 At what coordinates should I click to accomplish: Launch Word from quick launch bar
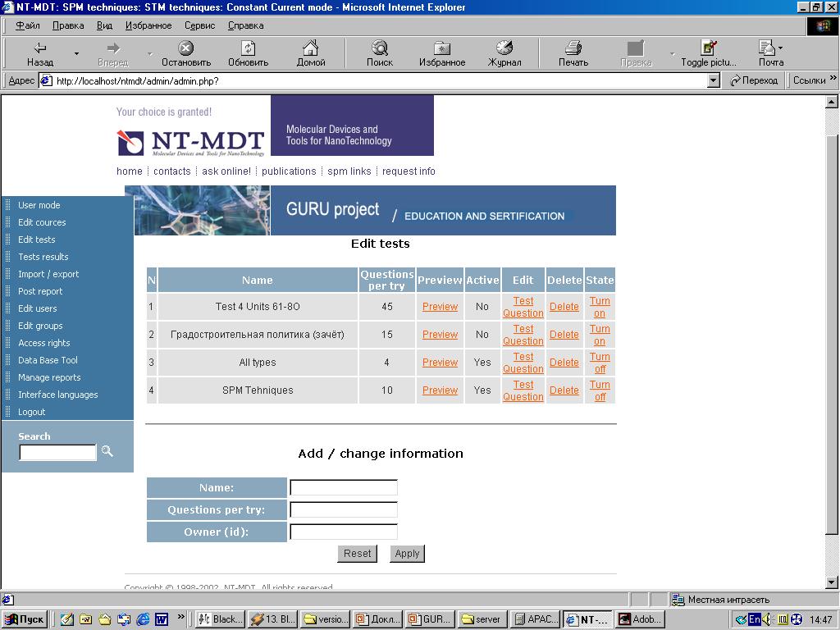point(162,619)
